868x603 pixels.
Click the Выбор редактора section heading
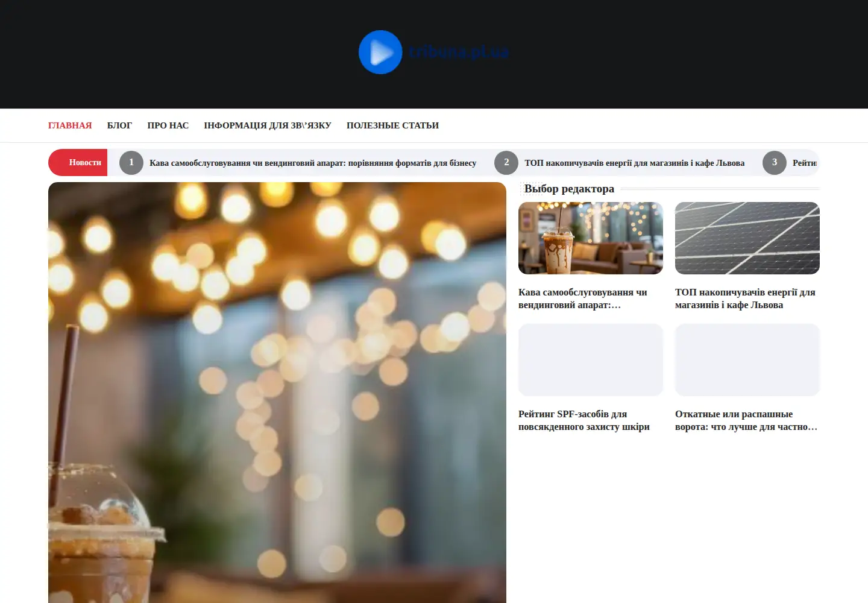[569, 189]
